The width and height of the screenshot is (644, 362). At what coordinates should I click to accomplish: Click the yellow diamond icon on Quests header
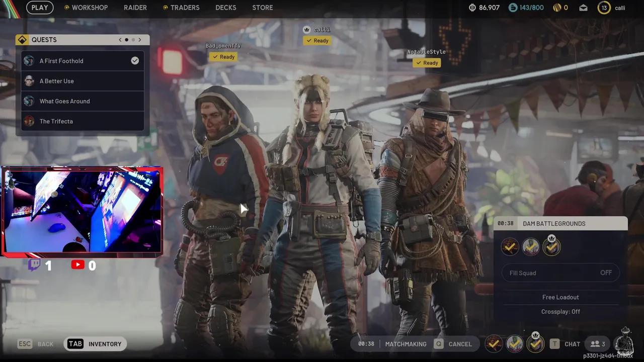pos(22,39)
